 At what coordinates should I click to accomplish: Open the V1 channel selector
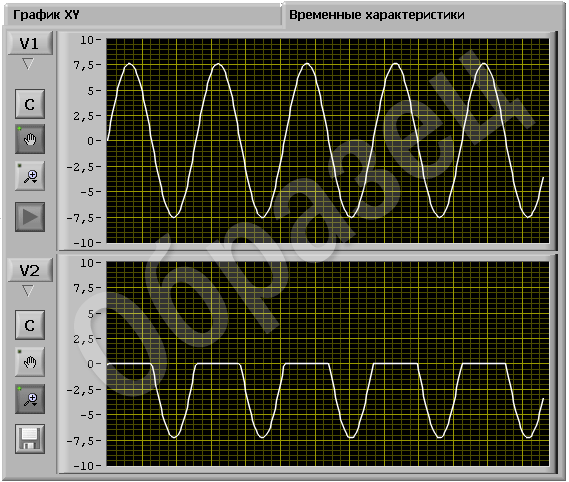coord(30,44)
